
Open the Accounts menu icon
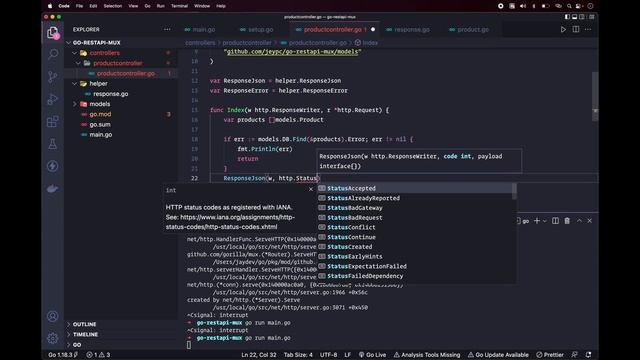[x=53, y=316]
